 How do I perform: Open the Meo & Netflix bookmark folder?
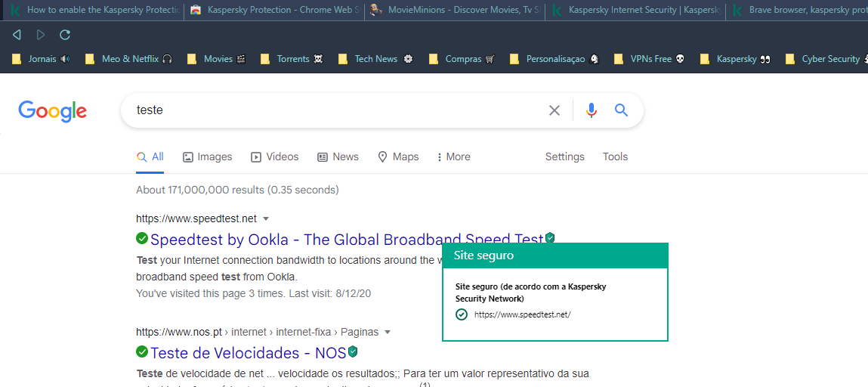(x=129, y=59)
